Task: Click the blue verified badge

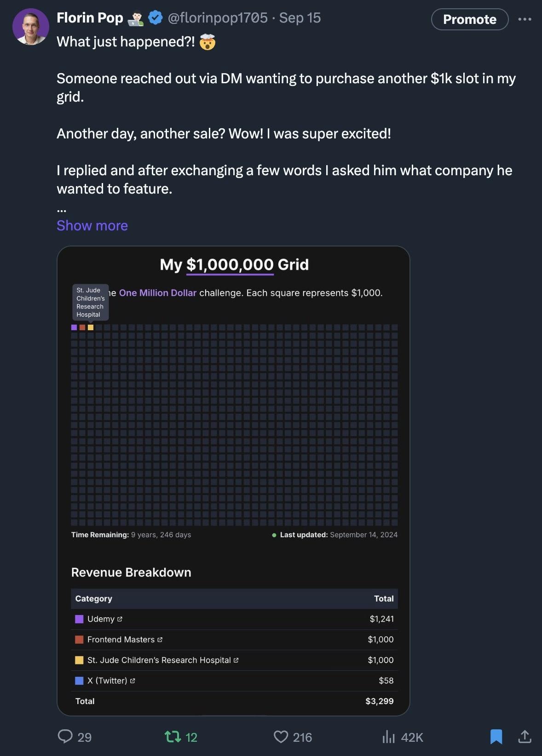Action: tap(156, 18)
